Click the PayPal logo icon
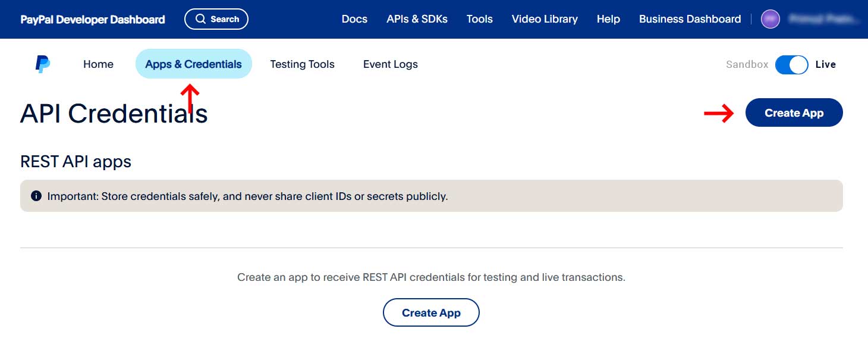 (42, 64)
